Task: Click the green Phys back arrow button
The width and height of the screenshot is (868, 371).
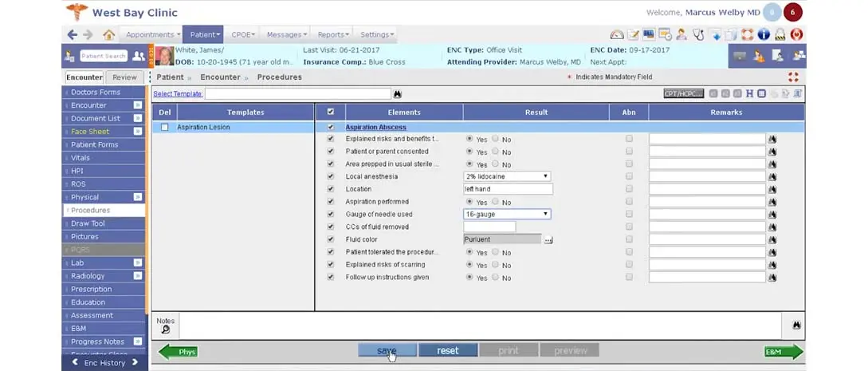Action: 178,352
